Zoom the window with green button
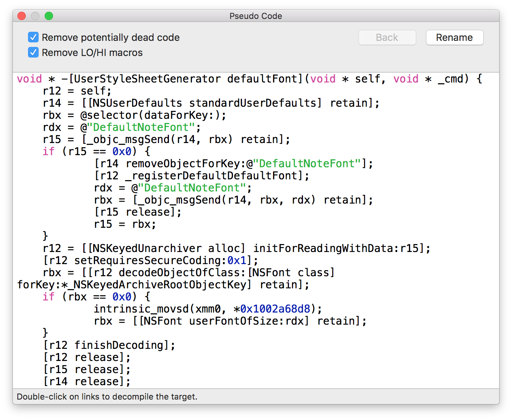This screenshot has width=512, height=420. click(49, 16)
